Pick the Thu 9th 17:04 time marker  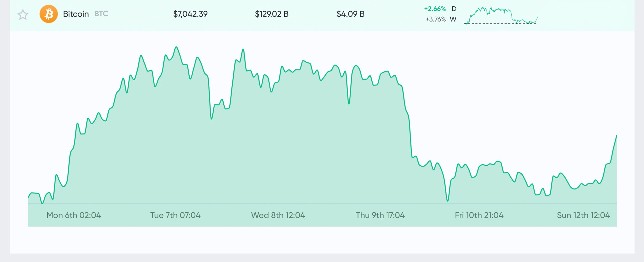click(x=380, y=215)
